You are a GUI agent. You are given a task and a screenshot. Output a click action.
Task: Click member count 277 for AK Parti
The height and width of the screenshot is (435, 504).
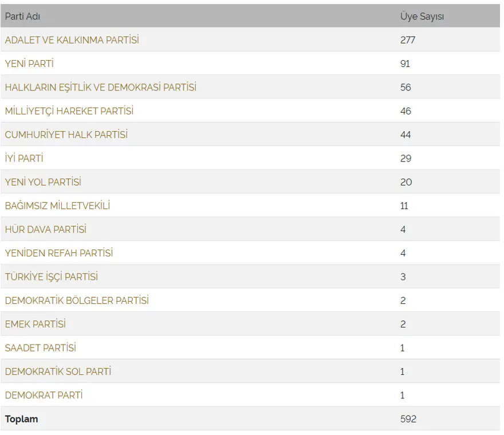point(408,40)
